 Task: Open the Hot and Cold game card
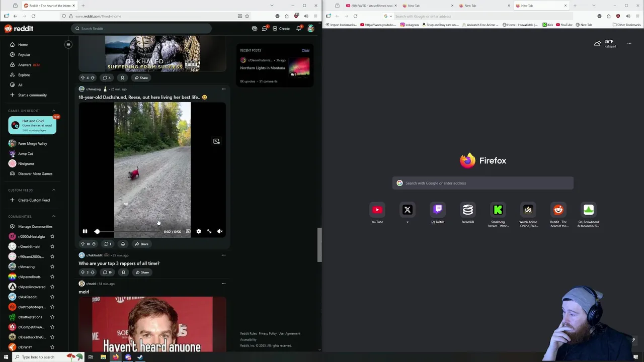(x=32, y=125)
